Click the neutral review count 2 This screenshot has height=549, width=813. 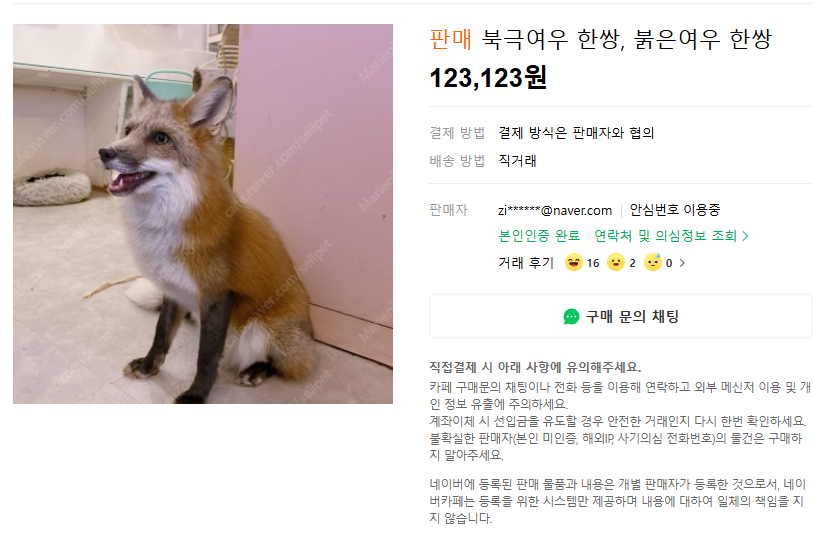(632, 263)
